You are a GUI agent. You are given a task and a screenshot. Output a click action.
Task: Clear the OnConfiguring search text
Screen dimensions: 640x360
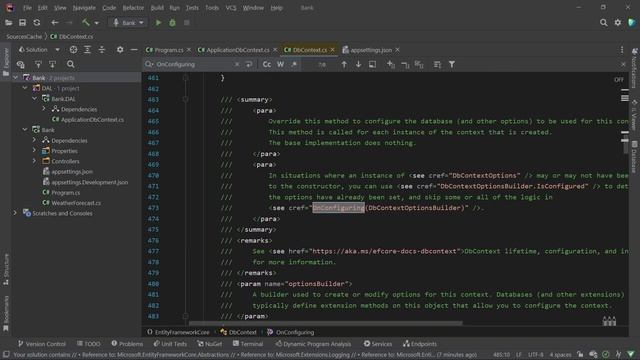click(x=237, y=64)
